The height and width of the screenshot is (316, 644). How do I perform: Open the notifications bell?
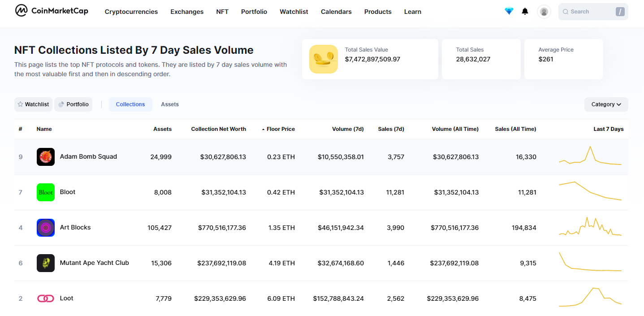coord(525,11)
